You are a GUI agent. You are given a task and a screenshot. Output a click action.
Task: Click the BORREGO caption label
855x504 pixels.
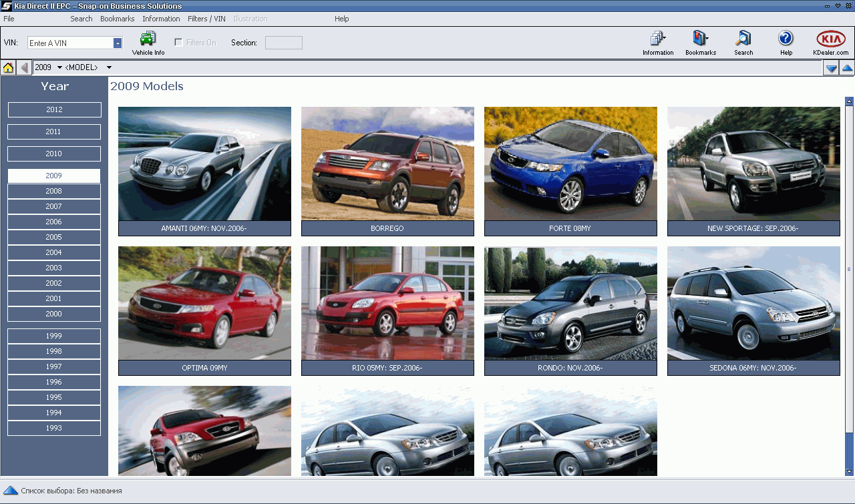point(387,228)
